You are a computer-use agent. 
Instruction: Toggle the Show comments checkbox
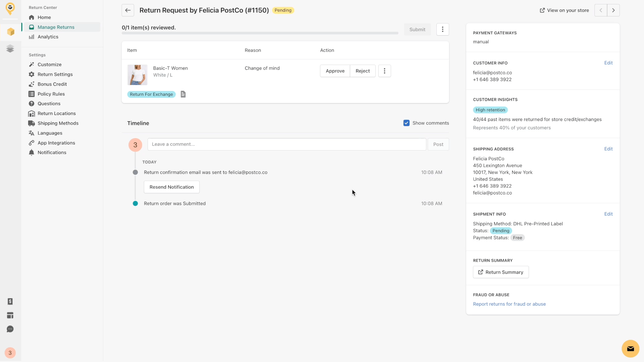pyautogui.click(x=406, y=123)
